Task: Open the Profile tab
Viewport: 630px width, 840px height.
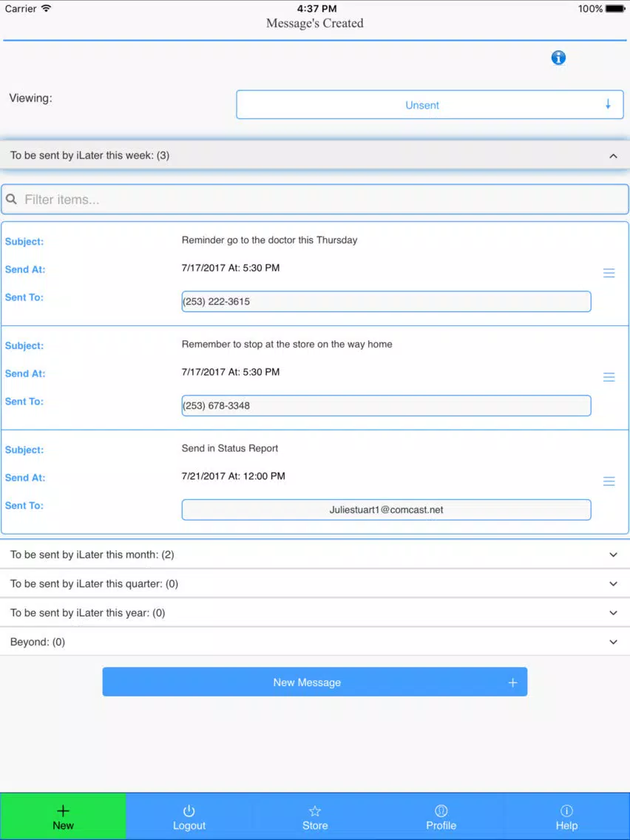Action: tap(441, 816)
